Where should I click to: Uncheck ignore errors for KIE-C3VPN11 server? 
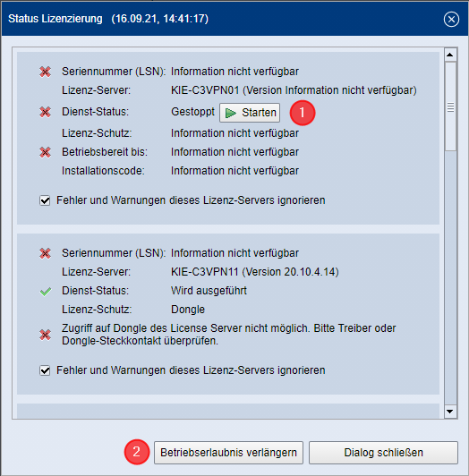pos(45,370)
